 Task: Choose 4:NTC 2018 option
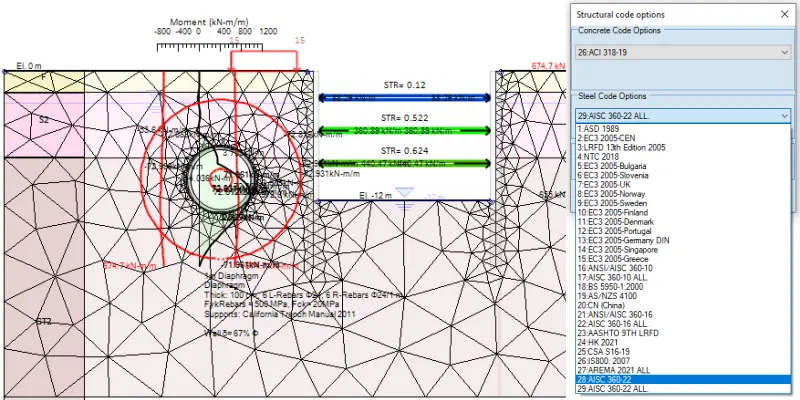coord(683,157)
